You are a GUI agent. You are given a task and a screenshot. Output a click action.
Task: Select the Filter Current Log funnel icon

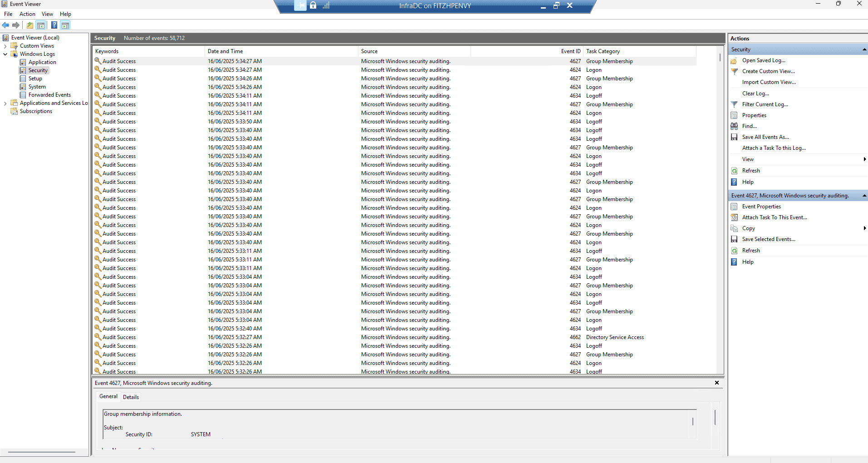(x=735, y=104)
